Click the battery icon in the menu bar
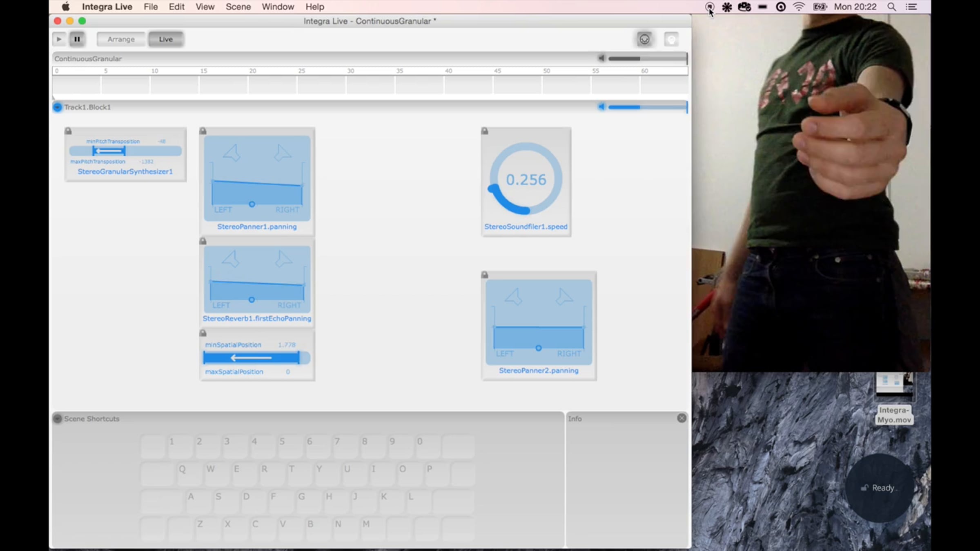 coord(820,7)
